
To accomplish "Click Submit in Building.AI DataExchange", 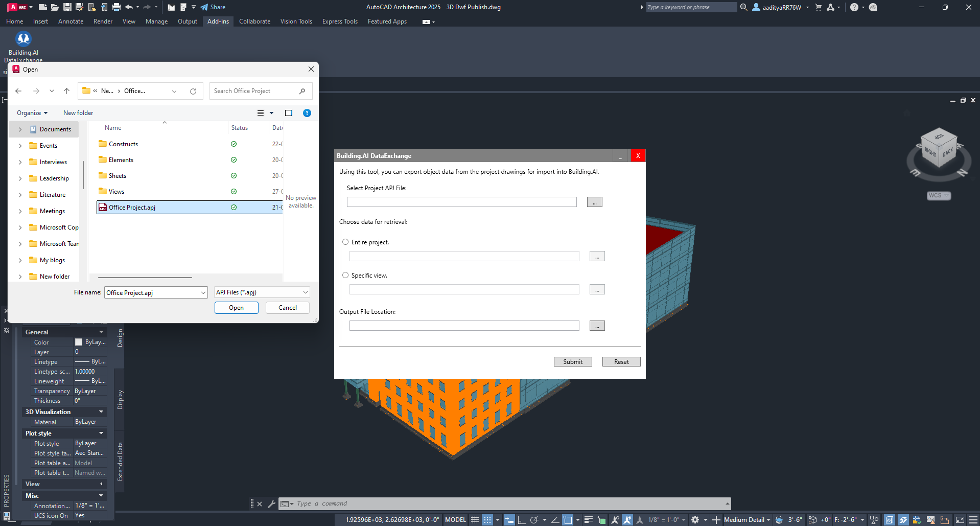I will pyautogui.click(x=573, y=362).
